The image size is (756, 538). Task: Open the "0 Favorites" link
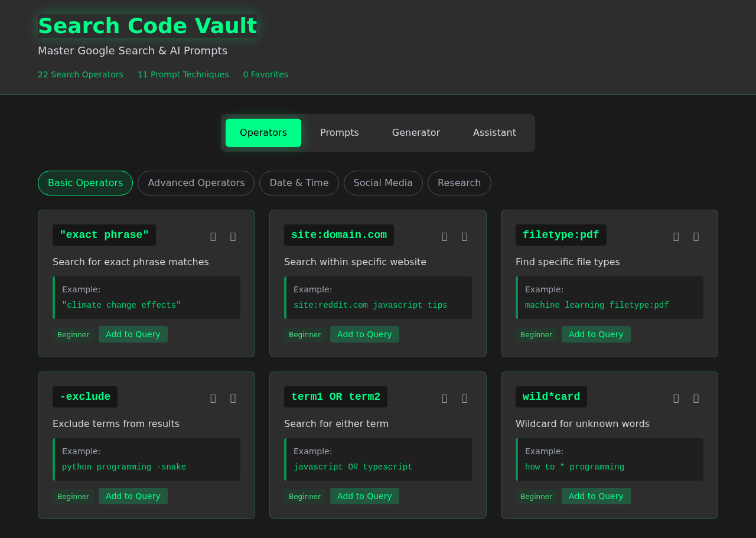click(x=265, y=74)
